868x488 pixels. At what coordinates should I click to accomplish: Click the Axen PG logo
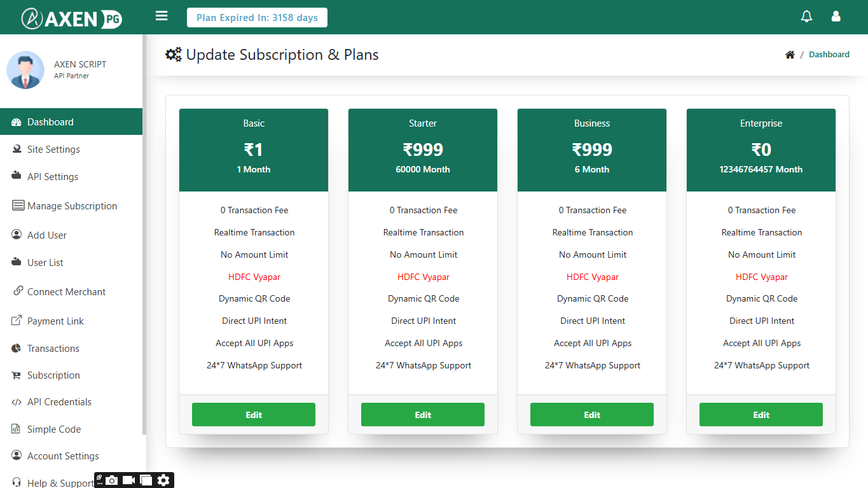[71, 18]
